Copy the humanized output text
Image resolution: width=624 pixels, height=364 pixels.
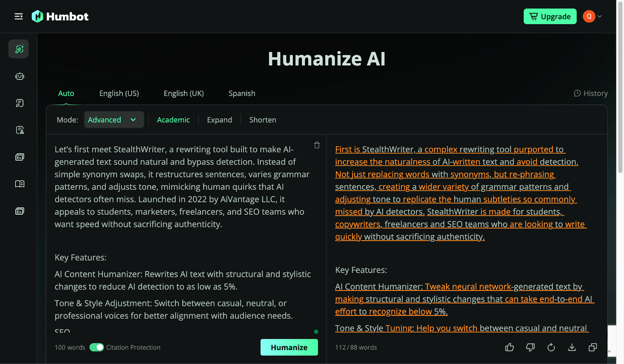click(592, 347)
